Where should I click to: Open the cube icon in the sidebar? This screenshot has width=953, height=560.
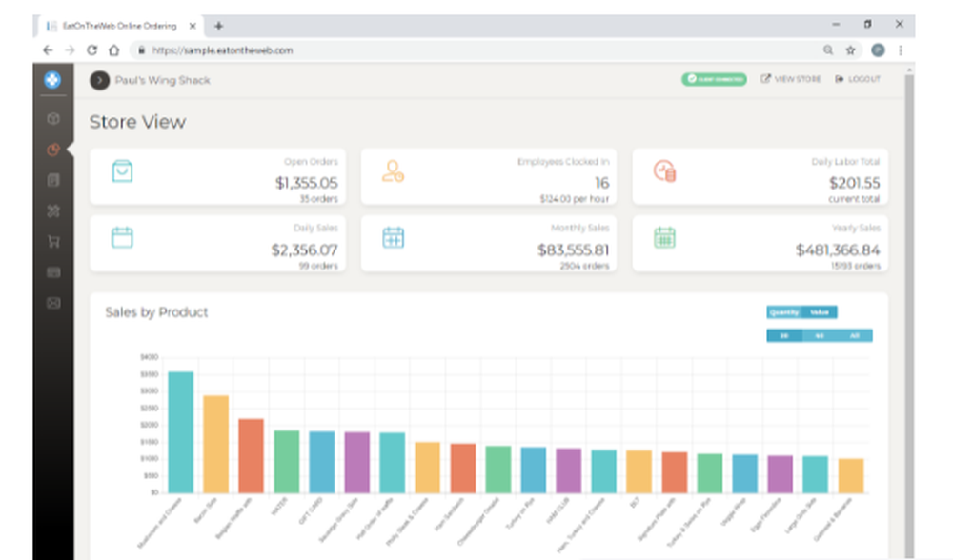point(53,119)
